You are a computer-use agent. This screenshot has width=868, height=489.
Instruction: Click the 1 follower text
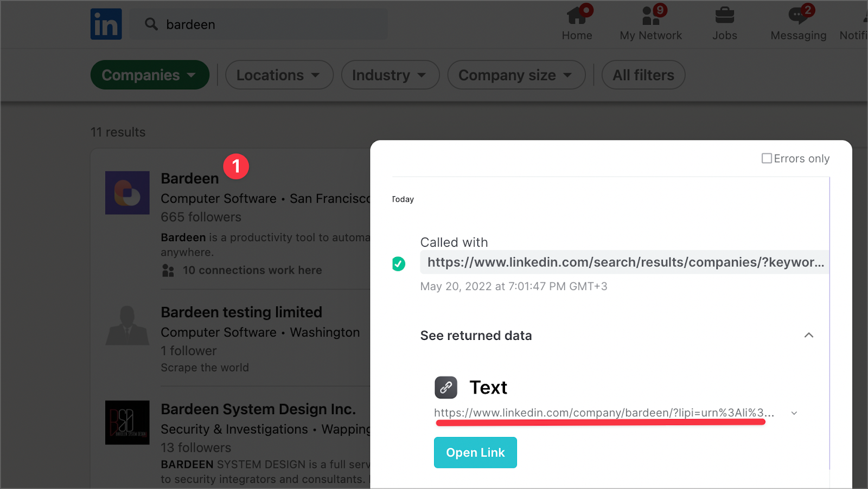point(189,351)
